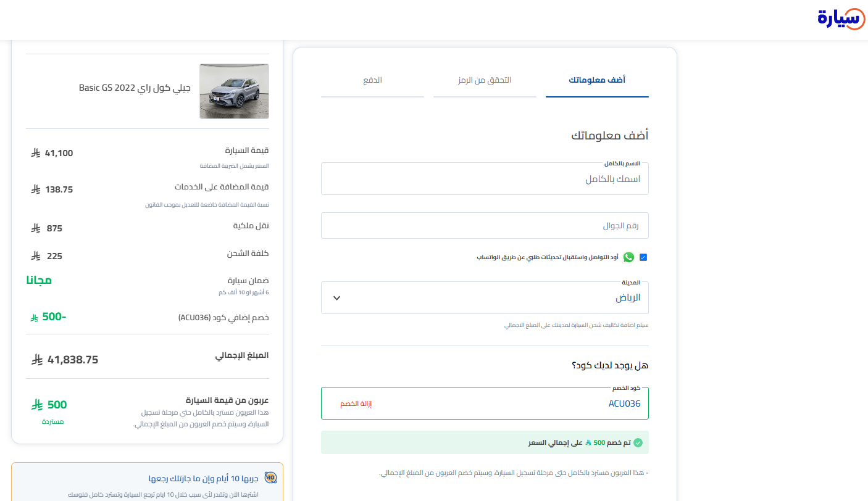Switch to the الدفع tab
The image size is (868, 501).
tap(372, 80)
